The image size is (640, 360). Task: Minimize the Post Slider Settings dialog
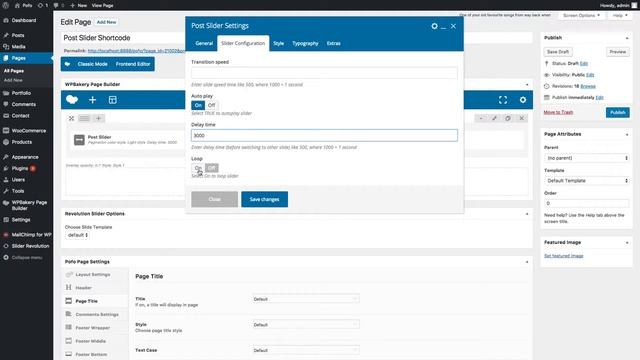coord(444,27)
